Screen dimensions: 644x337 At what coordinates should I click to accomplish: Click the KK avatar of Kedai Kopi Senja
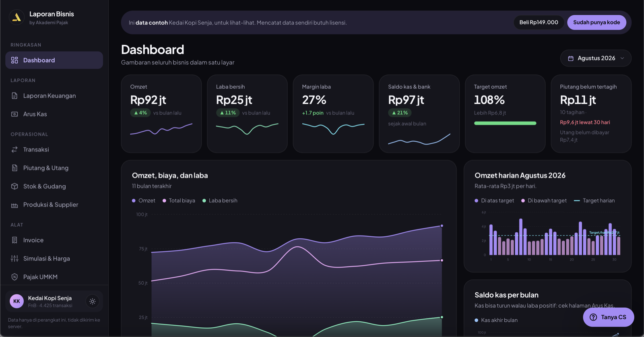click(17, 301)
